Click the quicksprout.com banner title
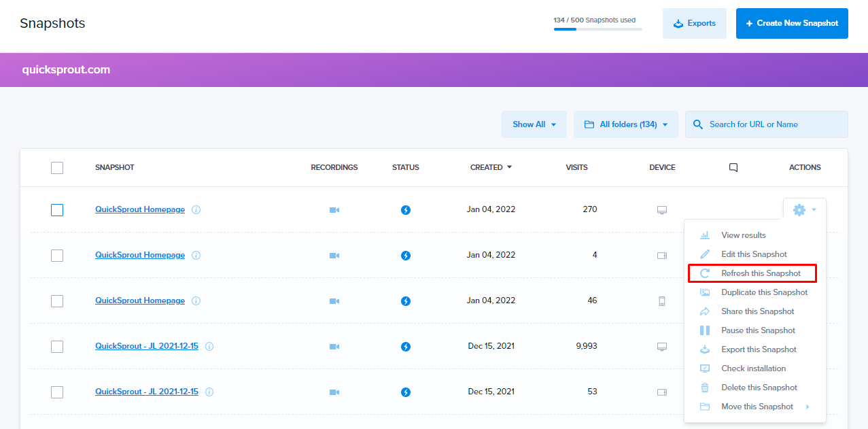Viewport: 868px width, 429px height. coord(66,69)
